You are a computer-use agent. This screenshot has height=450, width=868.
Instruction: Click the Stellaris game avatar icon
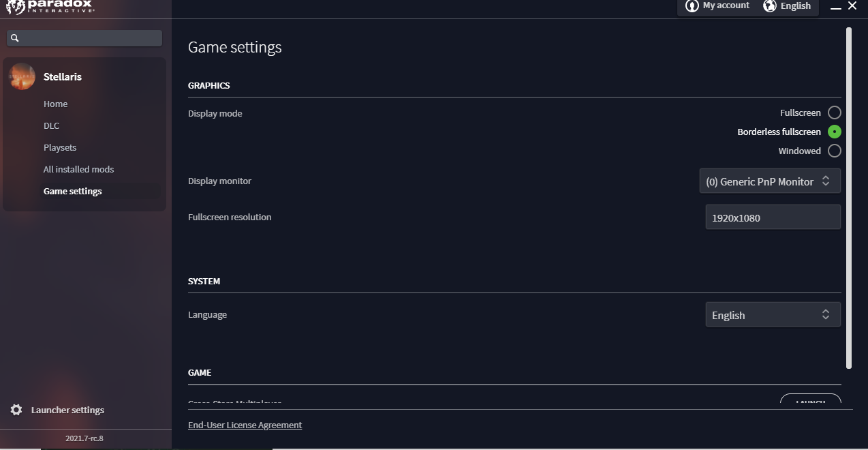(x=22, y=76)
